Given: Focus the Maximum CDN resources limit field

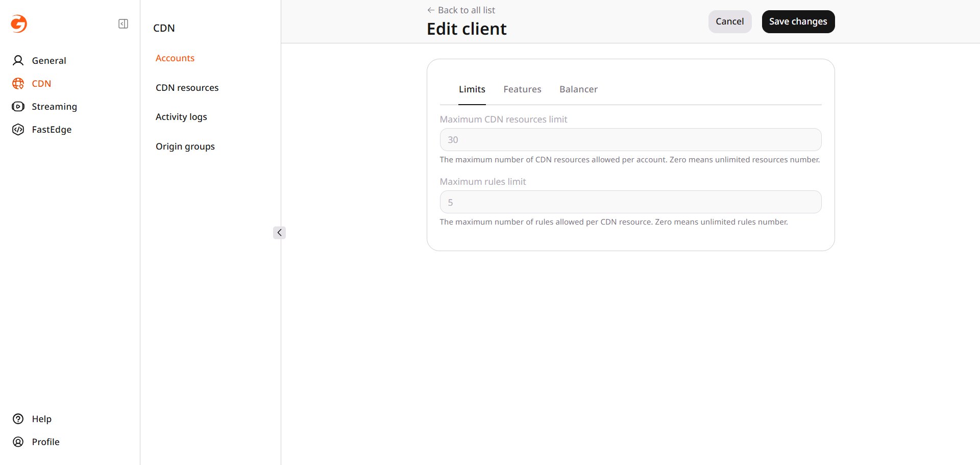Looking at the screenshot, I should point(630,140).
